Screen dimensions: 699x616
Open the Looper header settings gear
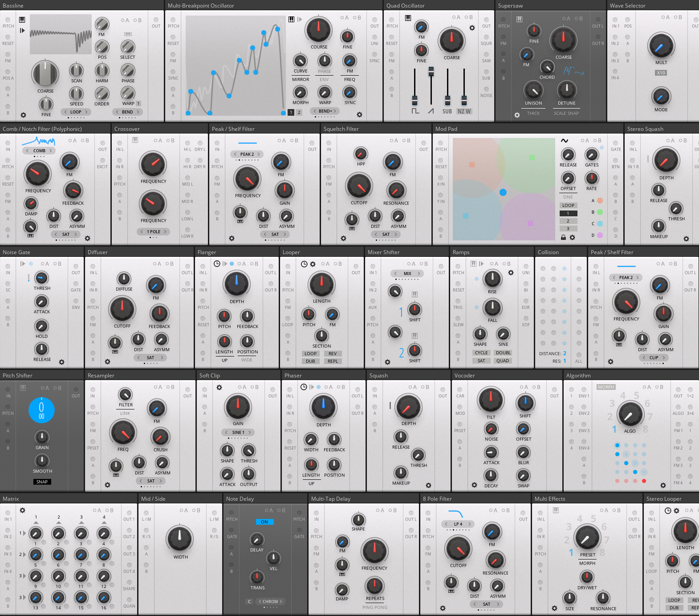(312, 264)
